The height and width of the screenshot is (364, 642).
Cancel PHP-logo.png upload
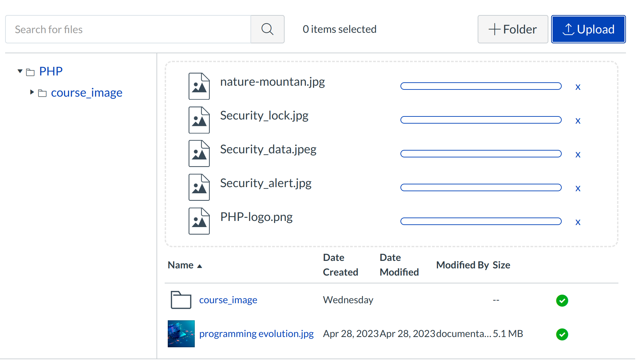[x=578, y=222]
